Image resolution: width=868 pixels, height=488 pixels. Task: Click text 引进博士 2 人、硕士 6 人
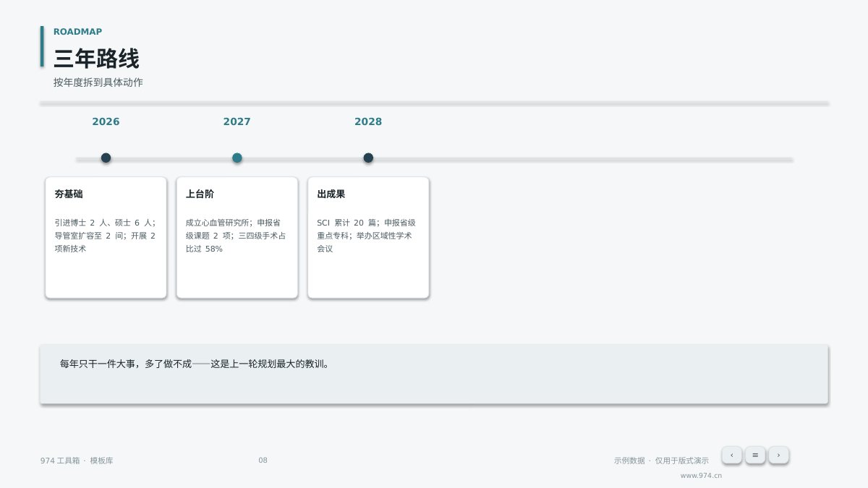tap(103, 223)
